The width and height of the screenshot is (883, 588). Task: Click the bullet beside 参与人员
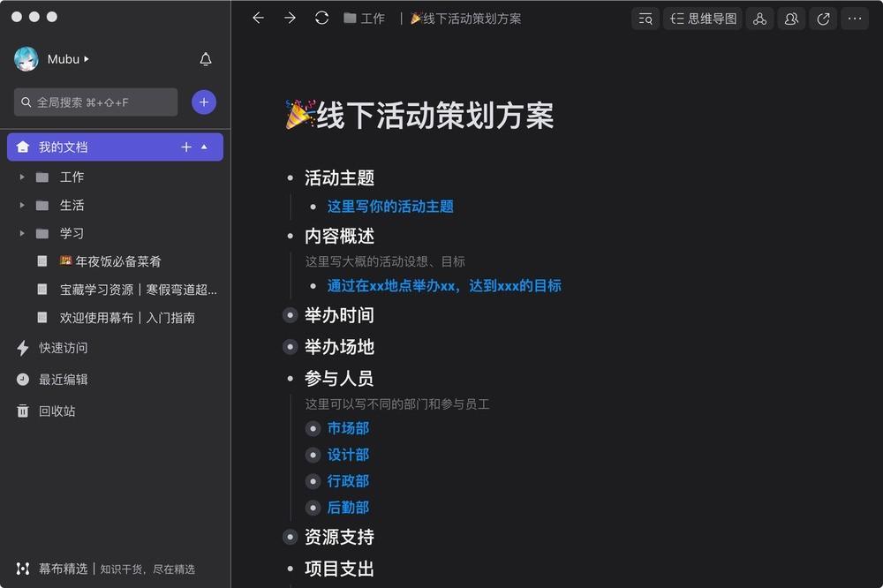point(290,379)
